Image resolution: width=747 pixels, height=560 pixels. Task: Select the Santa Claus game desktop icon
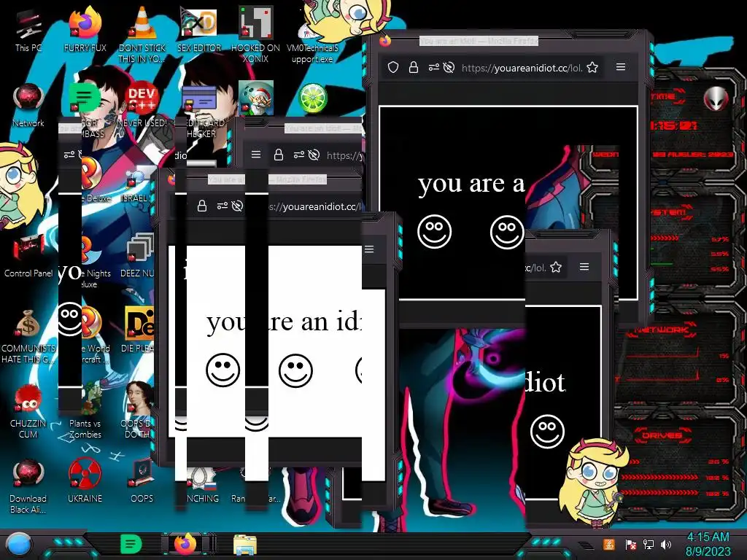click(x=256, y=98)
